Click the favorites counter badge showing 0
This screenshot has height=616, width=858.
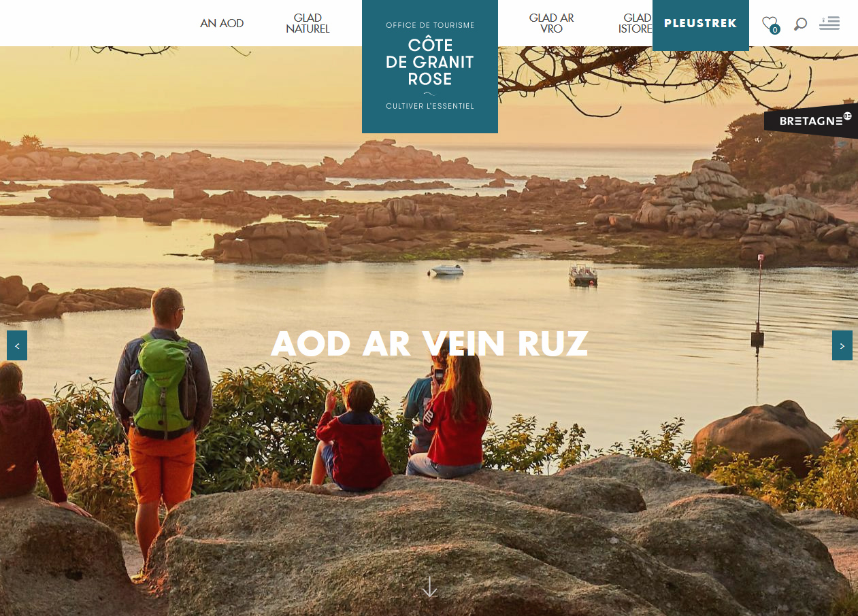pyautogui.click(x=775, y=29)
